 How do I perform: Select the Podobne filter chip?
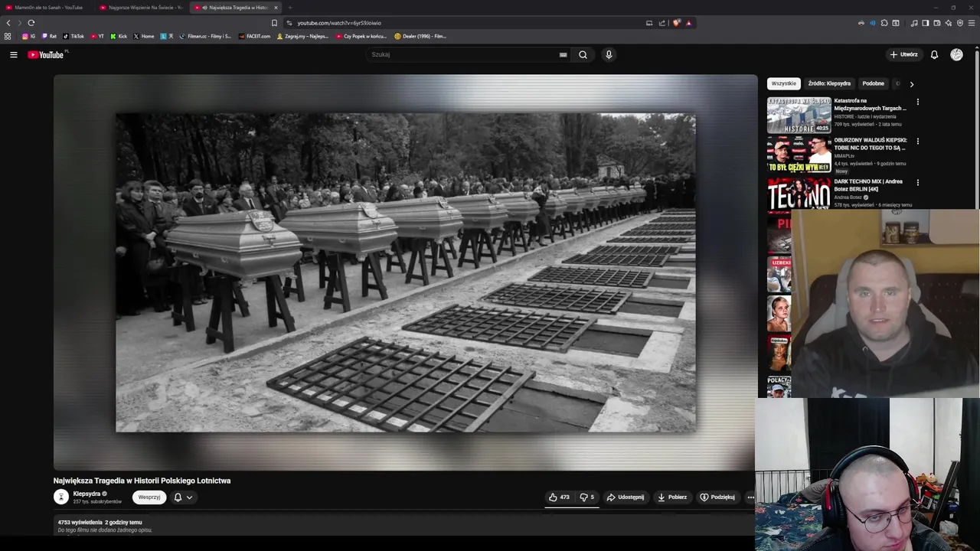click(x=873, y=83)
